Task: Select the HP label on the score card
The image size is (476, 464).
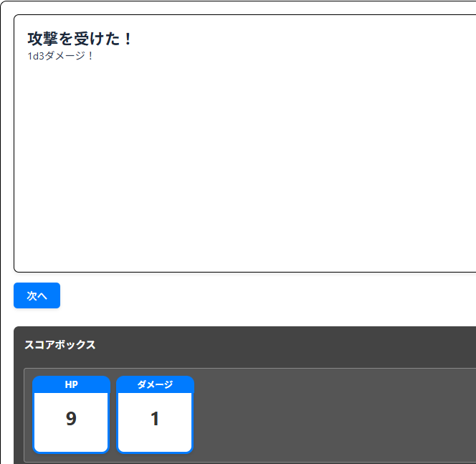Action: point(71,384)
